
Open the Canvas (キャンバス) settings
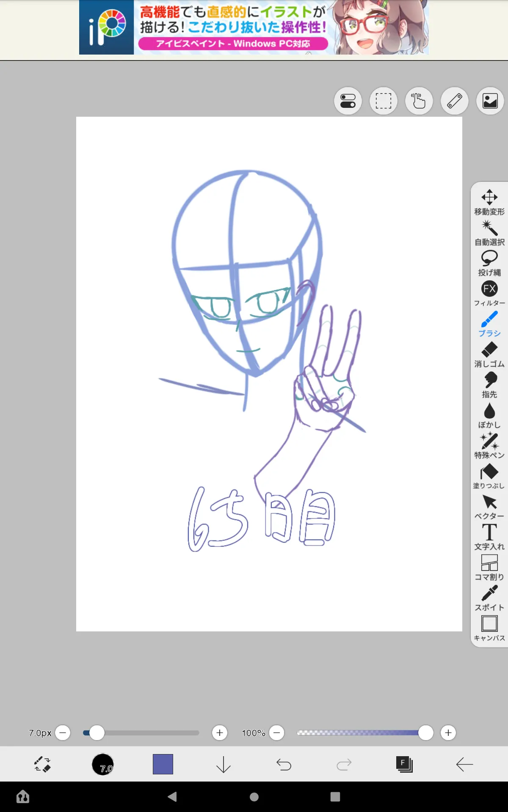(489, 628)
